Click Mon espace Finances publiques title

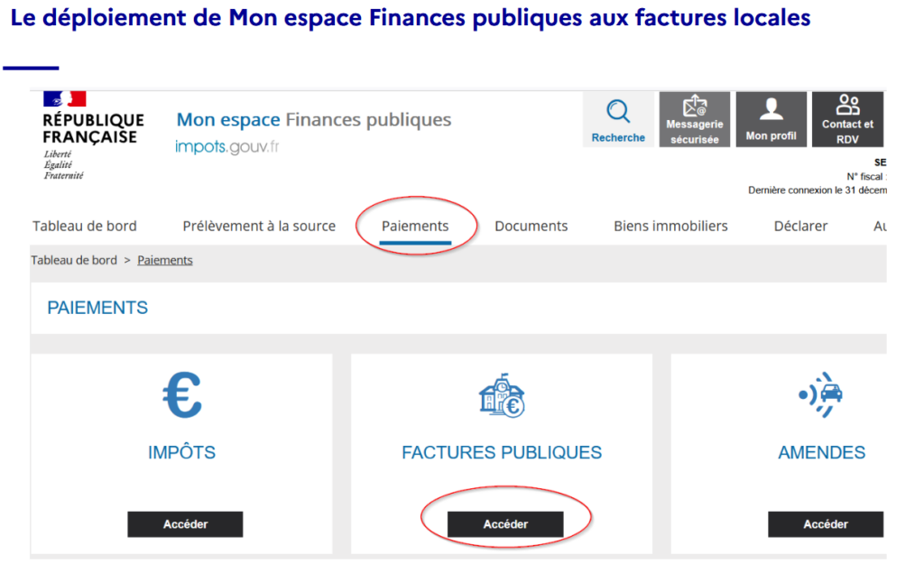click(x=314, y=120)
